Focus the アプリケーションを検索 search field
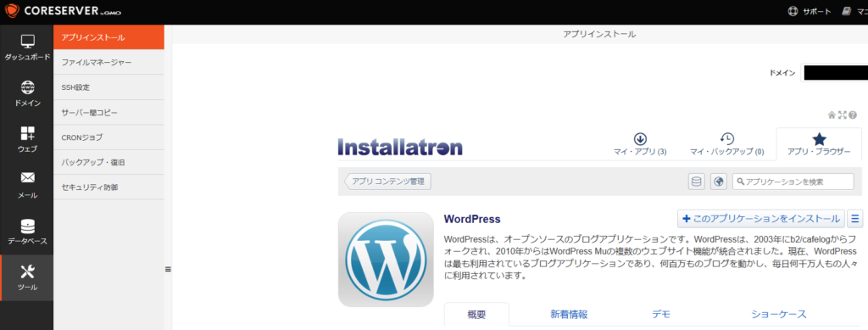The width and height of the screenshot is (868, 330). (x=793, y=182)
